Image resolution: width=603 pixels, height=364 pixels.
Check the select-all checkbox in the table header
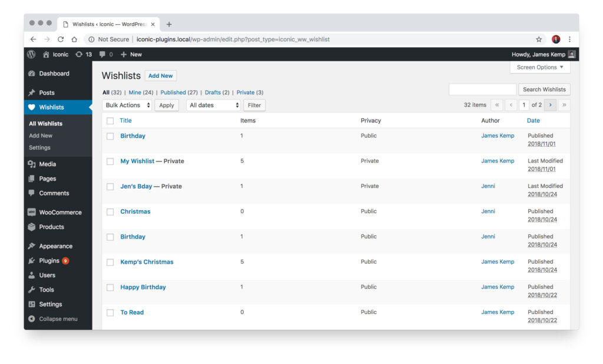[110, 120]
